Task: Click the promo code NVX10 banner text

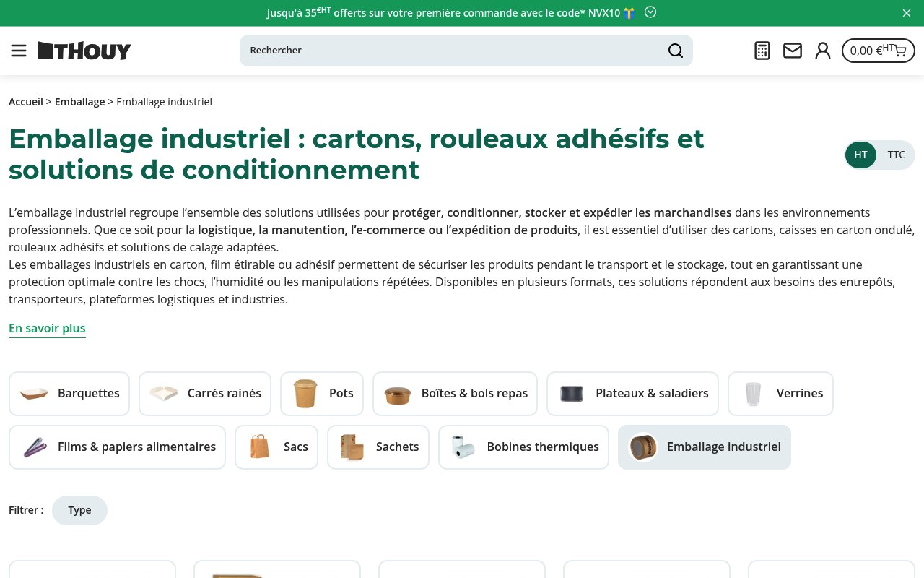Action: click(451, 13)
